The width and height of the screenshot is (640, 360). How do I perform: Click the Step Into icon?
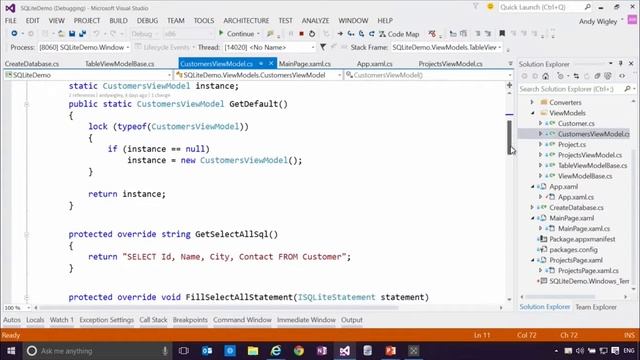pyautogui.click(x=351, y=34)
